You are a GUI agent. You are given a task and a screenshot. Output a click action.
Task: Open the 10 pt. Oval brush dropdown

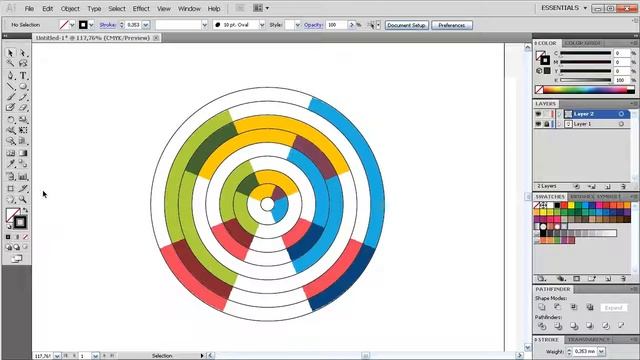262,25
